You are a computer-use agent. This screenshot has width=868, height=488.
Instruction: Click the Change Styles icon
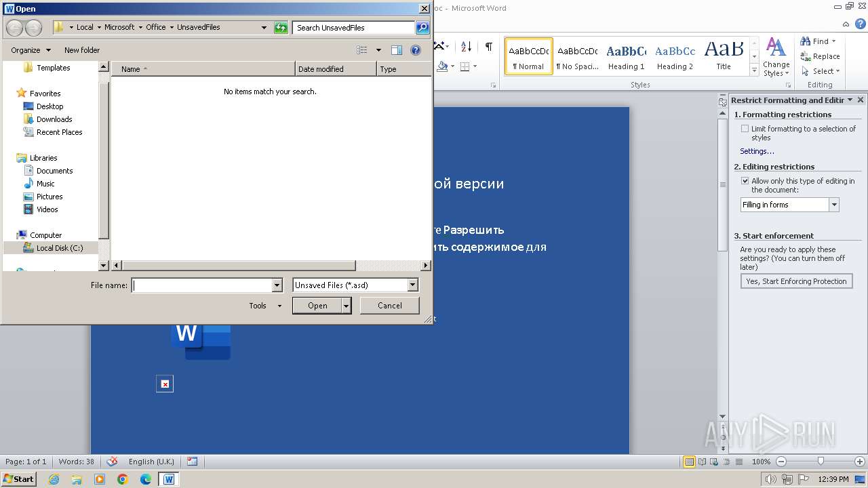point(776,58)
